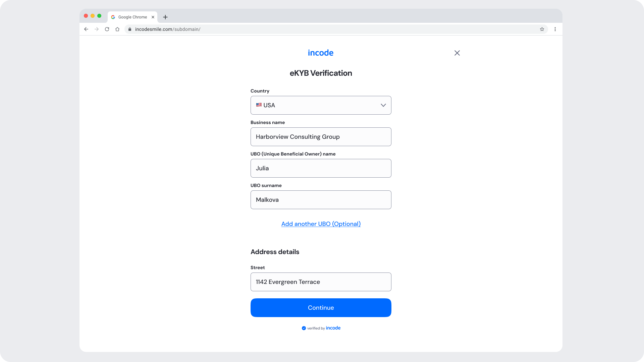644x362 pixels.
Task: Click the browser forward arrow
Action: coord(97,29)
